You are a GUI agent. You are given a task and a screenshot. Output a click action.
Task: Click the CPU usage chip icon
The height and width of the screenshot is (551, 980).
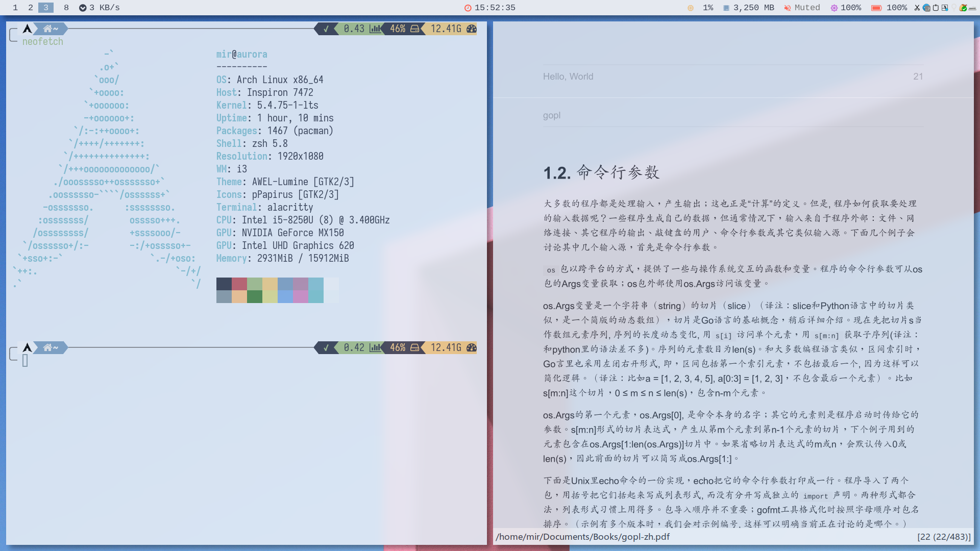(x=691, y=8)
